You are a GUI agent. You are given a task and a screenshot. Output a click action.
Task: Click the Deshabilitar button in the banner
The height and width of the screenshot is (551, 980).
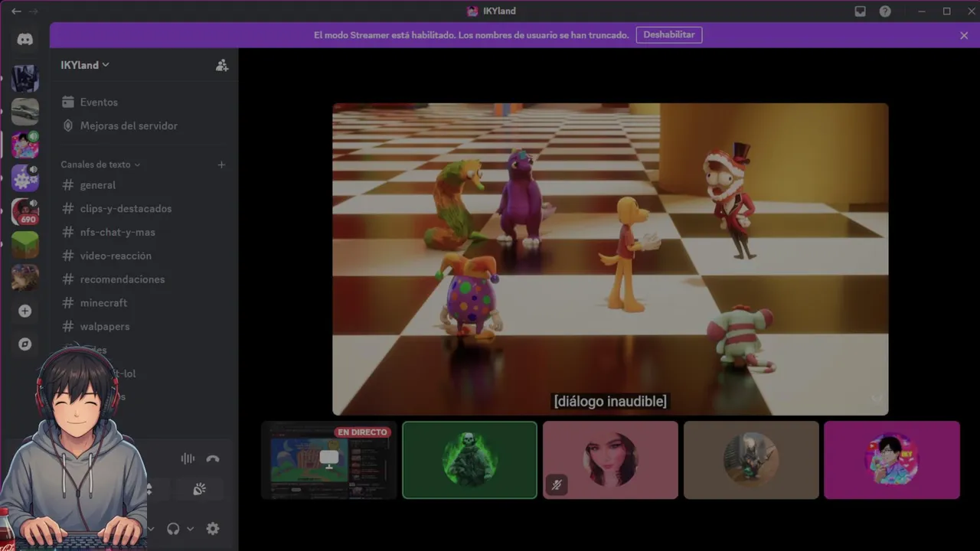click(669, 35)
